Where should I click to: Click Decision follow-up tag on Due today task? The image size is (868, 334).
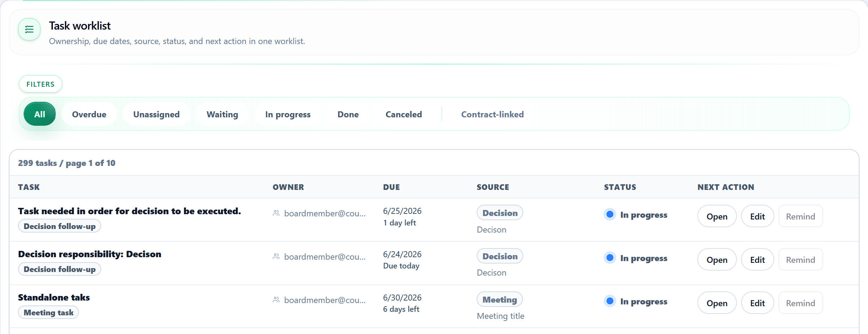click(x=60, y=269)
